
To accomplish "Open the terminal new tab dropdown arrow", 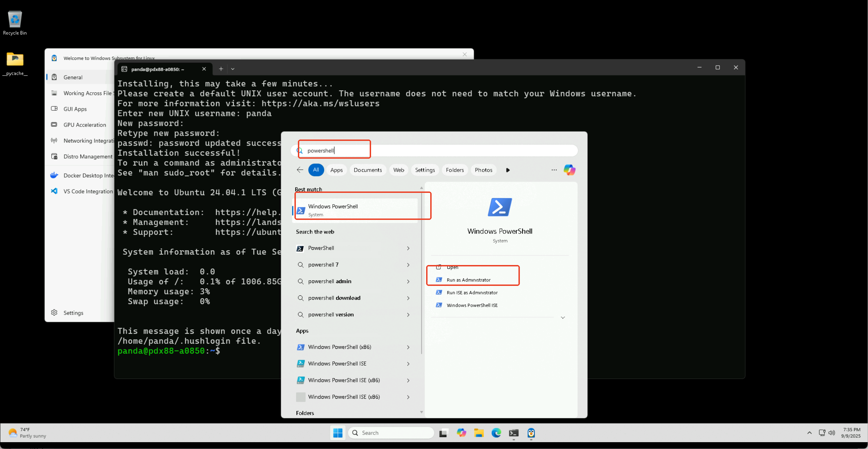I will click(233, 69).
